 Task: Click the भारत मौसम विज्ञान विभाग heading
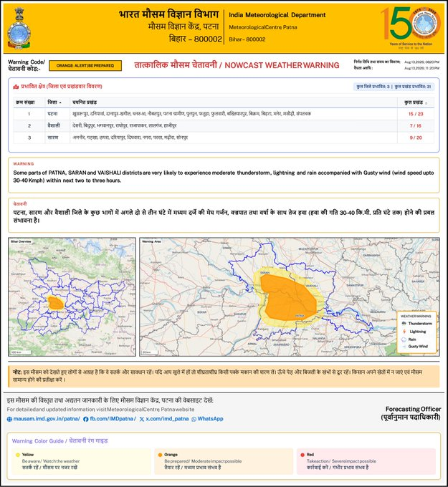click(169, 14)
